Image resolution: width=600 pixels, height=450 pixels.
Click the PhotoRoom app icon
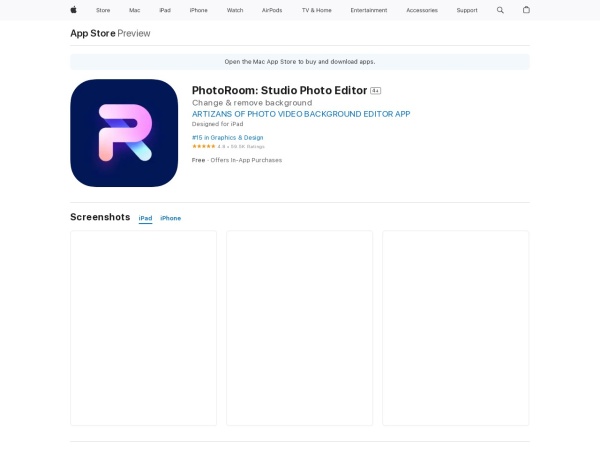pos(124,133)
